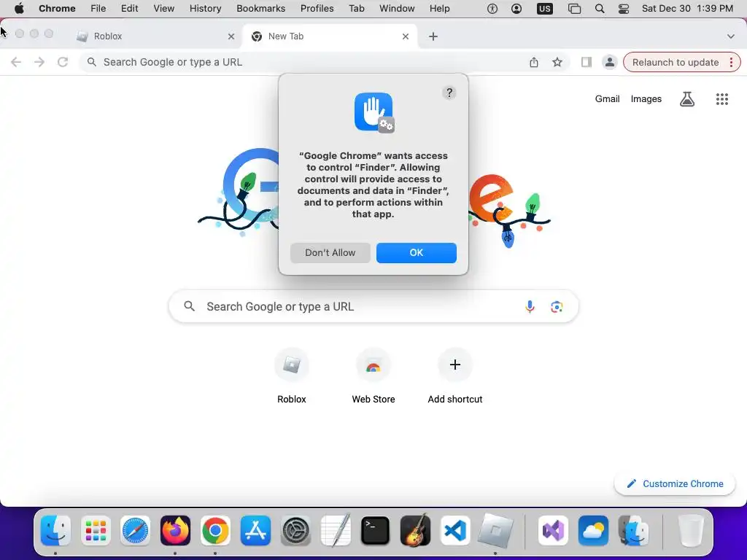
Task: Open Search Labs flask icon
Action: point(686,99)
